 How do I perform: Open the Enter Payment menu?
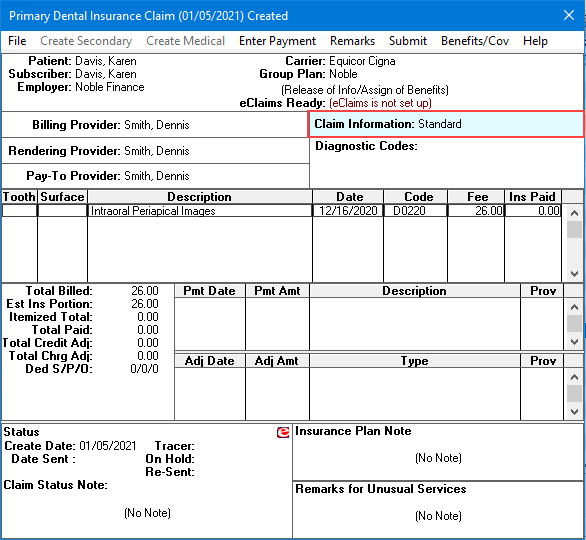tap(277, 41)
